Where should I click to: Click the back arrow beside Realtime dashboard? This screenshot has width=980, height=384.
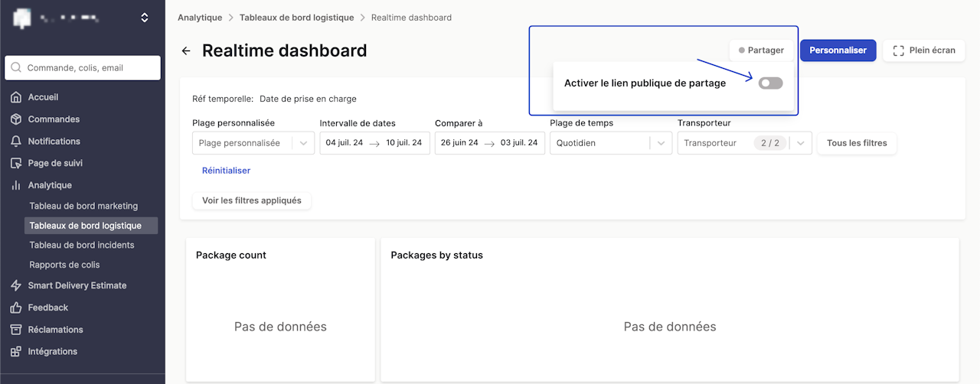click(x=186, y=51)
